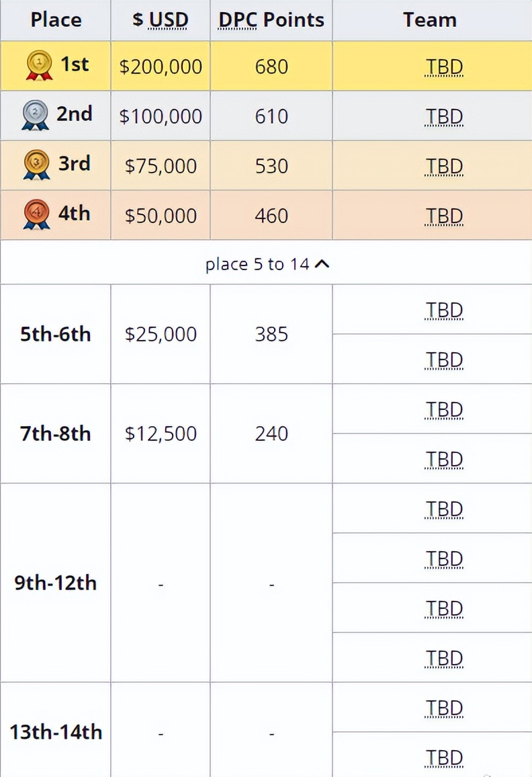Image resolution: width=532 pixels, height=777 pixels.
Task: Click the gold 1st place medal icon
Action: pyautogui.click(x=39, y=65)
